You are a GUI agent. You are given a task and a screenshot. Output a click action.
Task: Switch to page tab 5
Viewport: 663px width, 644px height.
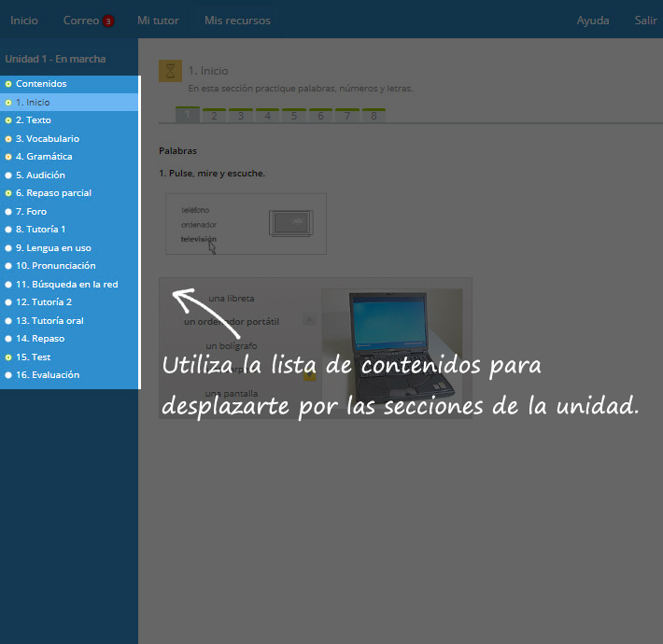coord(293,116)
